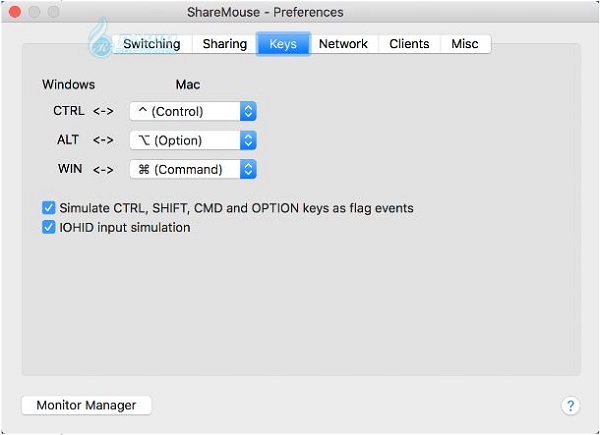The image size is (600, 435).
Task: Click the Monitor Manager button
Action: tap(86, 405)
